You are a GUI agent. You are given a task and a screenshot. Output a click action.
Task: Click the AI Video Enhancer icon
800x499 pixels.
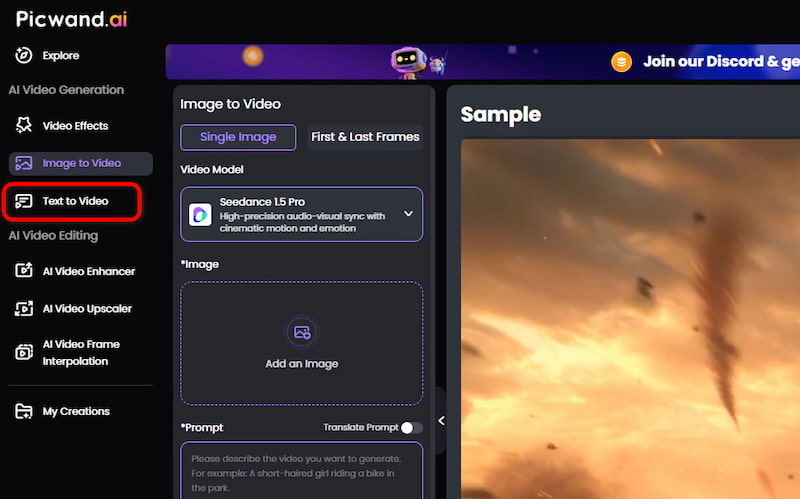23,270
